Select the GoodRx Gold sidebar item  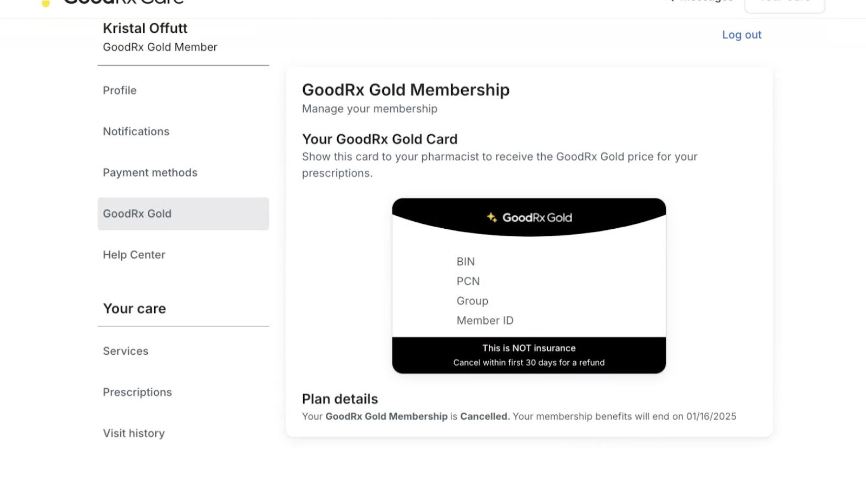pyautogui.click(x=137, y=214)
